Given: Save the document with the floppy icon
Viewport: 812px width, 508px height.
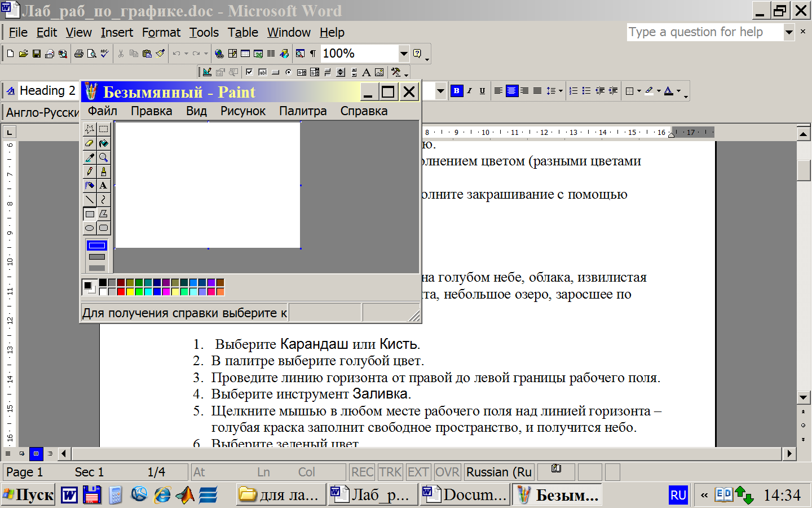Looking at the screenshot, I should click(x=37, y=54).
